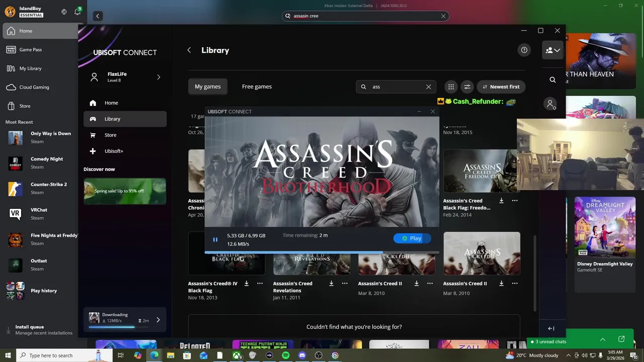Collapse the Ubisoft Connect right panel arrow
Image resolution: width=644 pixels, height=362 pixels.
click(551, 328)
